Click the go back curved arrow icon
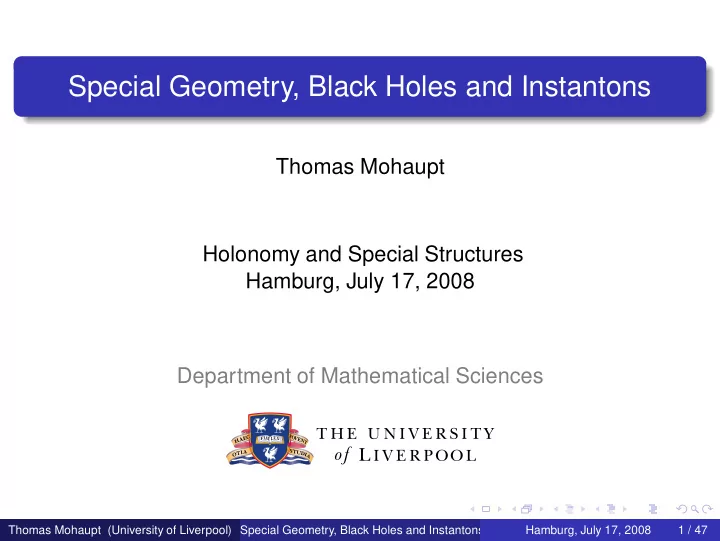 (682, 509)
